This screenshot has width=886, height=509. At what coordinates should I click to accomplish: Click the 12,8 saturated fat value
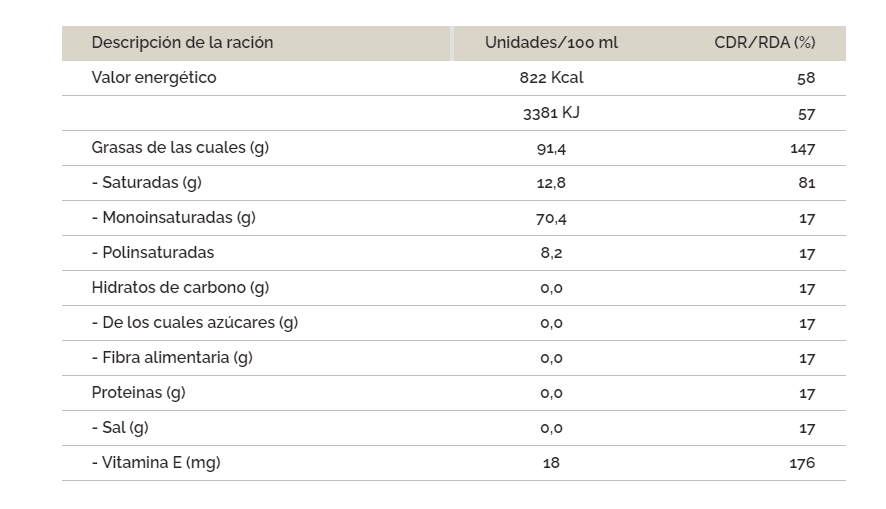coord(551,183)
